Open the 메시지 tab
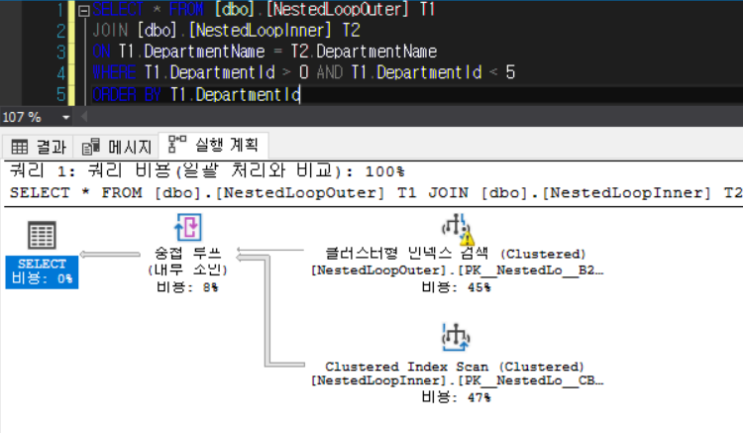 (117, 147)
